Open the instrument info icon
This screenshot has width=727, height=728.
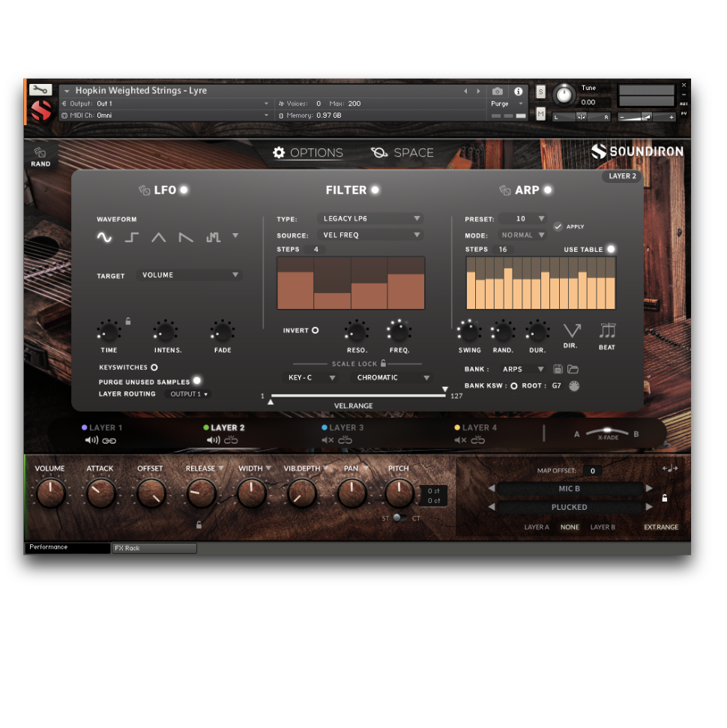tap(518, 91)
